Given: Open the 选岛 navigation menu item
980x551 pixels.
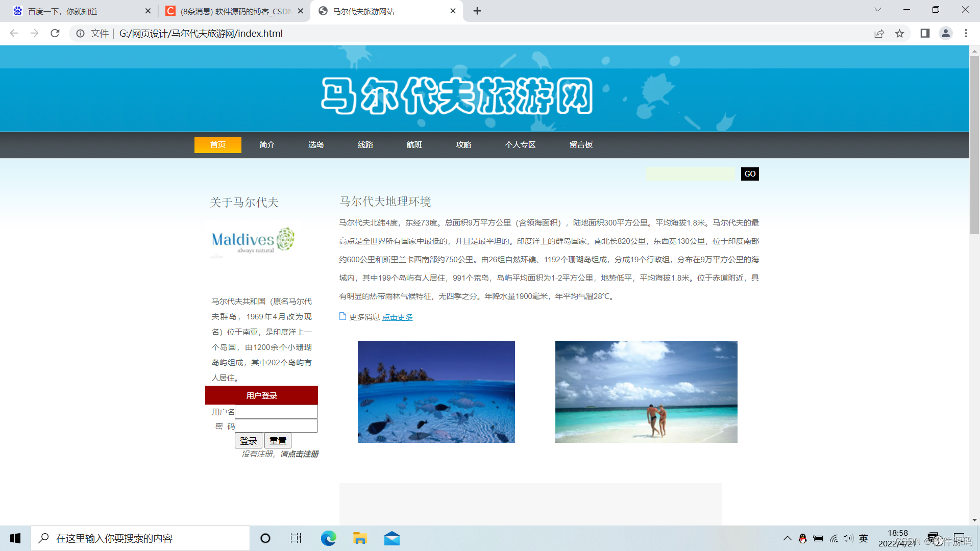Looking at the screenshot, I should (x=316, y=145).
